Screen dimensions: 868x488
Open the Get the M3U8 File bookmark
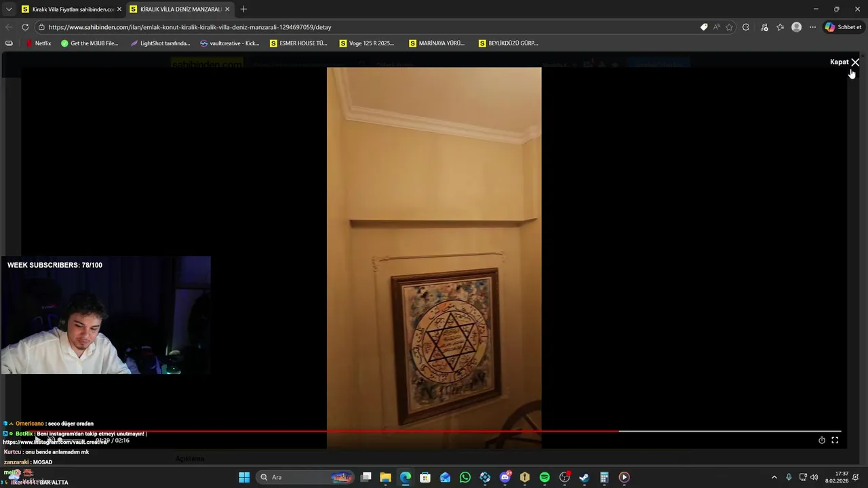coord(90,43)
